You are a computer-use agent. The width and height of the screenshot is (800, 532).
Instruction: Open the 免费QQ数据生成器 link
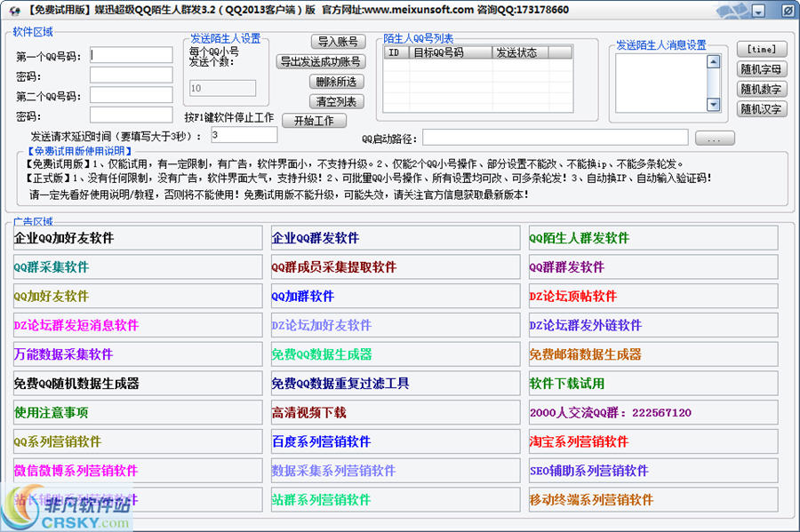pos(396,354)
